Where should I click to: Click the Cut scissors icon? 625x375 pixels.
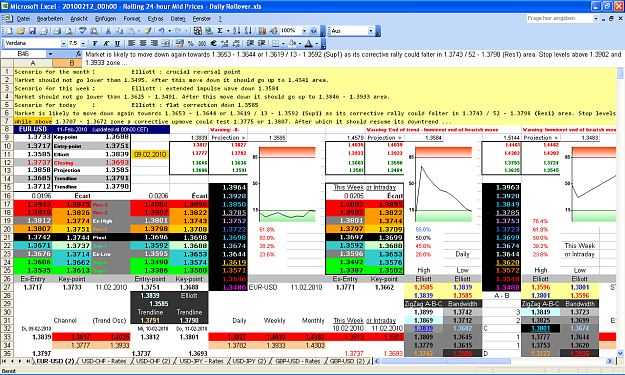(108, 31)
